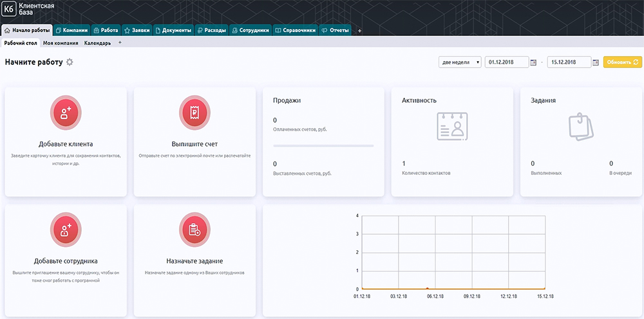Click the sales progress bar
The height and width of the screenshot is (319, 644).
point(323,145)
